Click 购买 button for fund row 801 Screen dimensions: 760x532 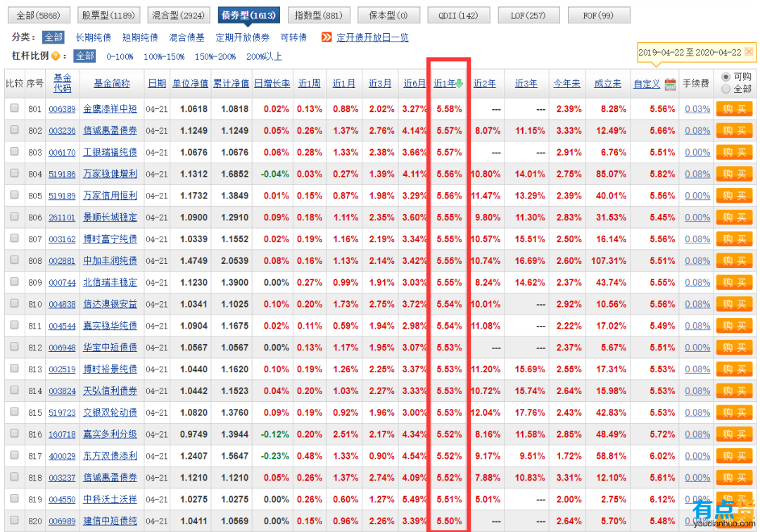(734, 109)
